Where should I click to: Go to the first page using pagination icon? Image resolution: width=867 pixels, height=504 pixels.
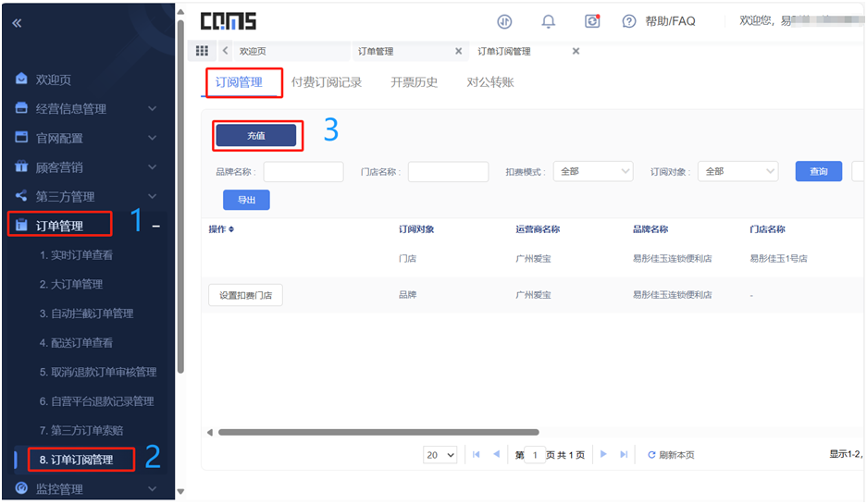[477, 454]
